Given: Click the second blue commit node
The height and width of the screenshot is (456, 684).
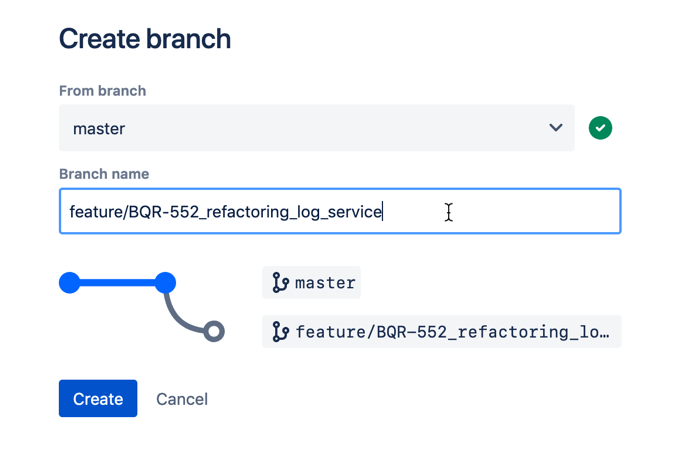Looking at the screenshot, I should point(166,283).
